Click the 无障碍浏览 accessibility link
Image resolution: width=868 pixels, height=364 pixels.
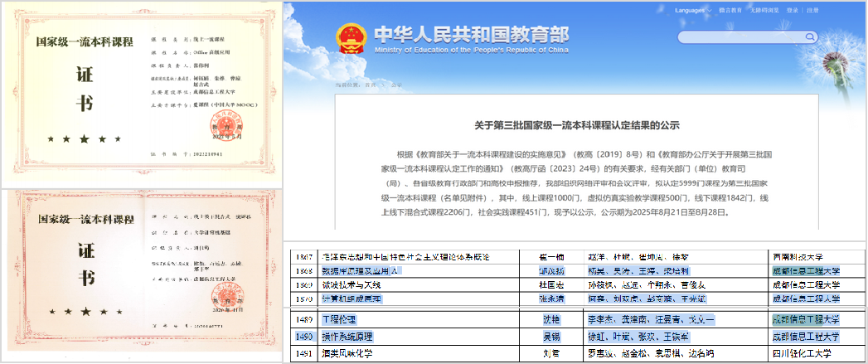pyautogui.click(x=764, y=10)
